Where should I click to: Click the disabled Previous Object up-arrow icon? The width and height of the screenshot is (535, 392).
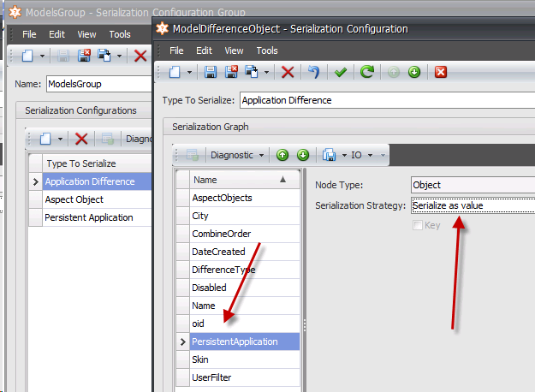(x=394, y=72)
